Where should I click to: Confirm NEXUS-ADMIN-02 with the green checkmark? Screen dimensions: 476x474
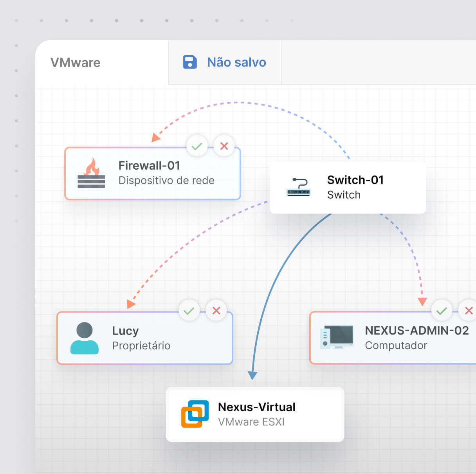tap(442, 311)
